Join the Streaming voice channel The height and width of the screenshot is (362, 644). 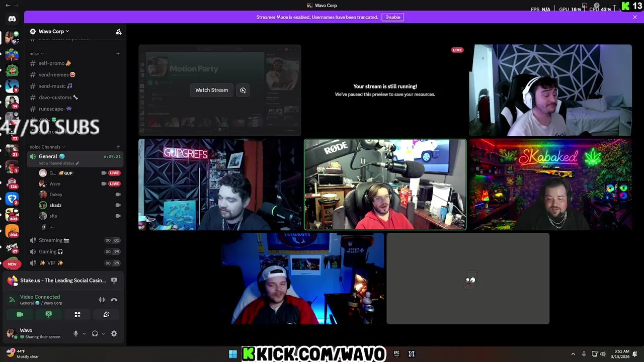pos(74,240)
